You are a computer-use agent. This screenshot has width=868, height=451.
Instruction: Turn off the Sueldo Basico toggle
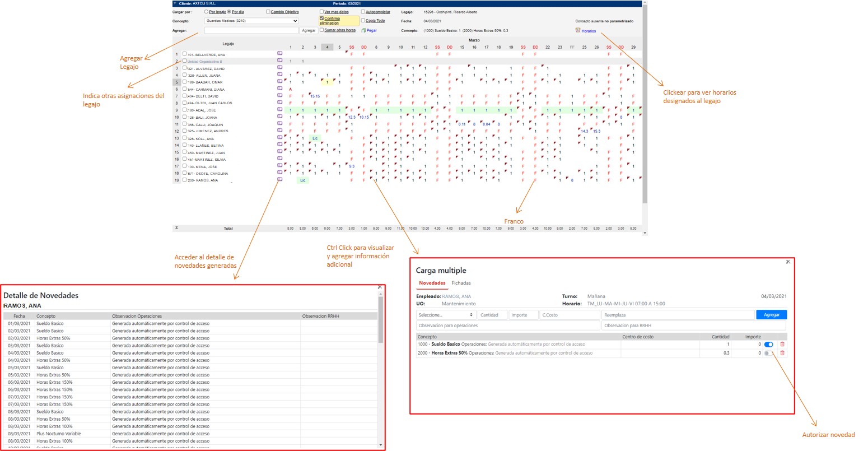[x=768, y=345]
